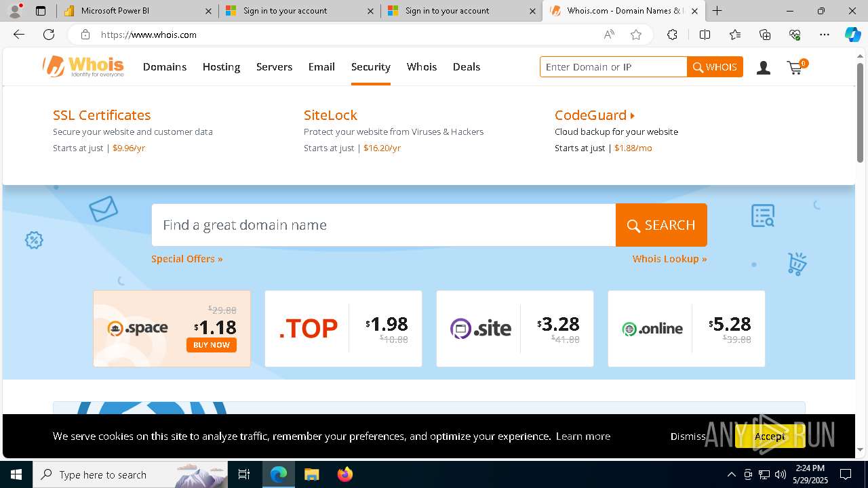Open the Email menu
Screen dimensions: 868x488
coord(321,66)
